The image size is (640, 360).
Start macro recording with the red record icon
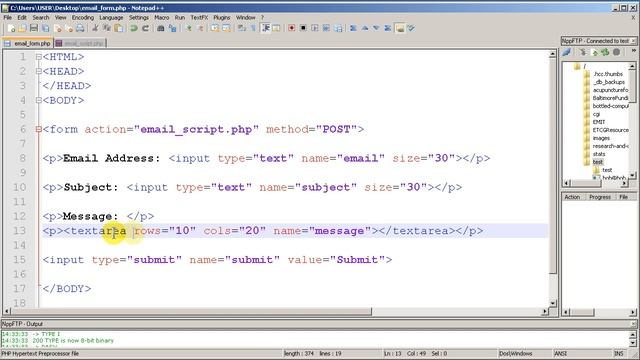[291, 28]
